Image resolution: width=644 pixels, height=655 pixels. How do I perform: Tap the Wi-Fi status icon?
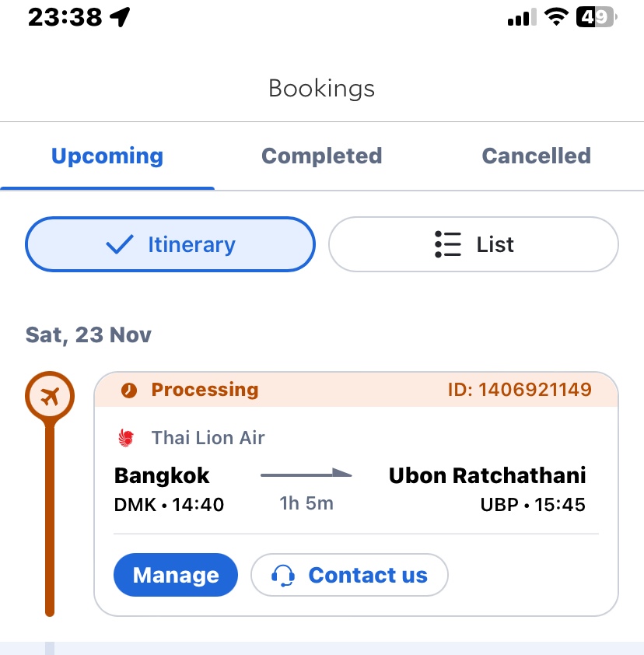tap(556, 17)
